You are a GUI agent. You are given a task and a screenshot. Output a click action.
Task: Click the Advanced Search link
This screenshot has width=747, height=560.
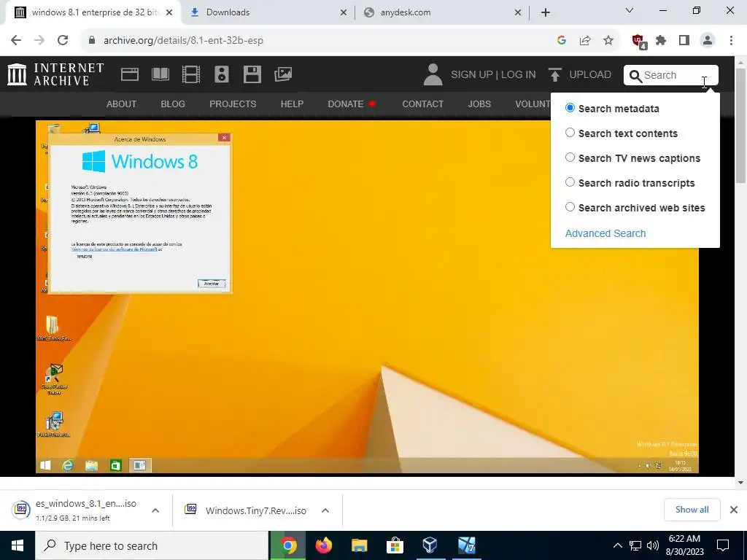click(x=605, y=233)
